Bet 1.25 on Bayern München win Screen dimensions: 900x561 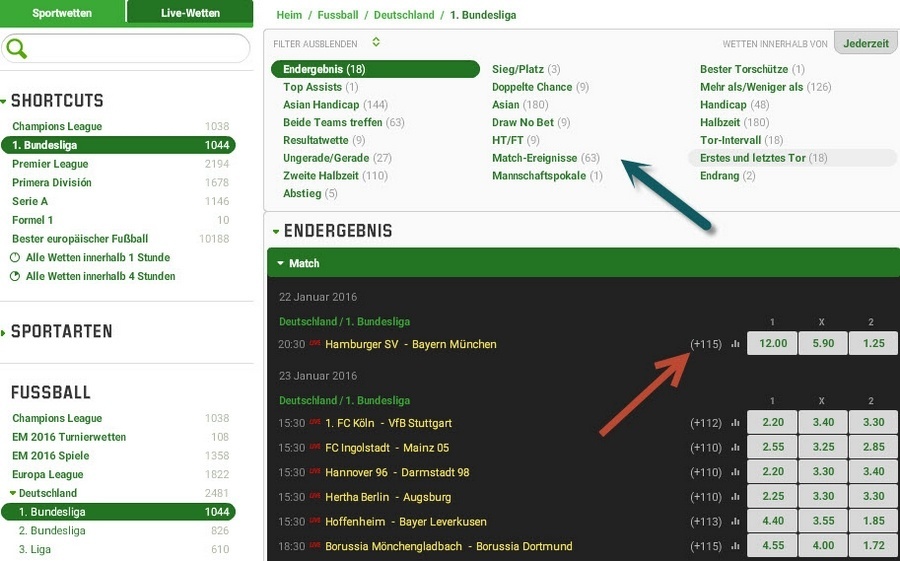tap(874, 343)
